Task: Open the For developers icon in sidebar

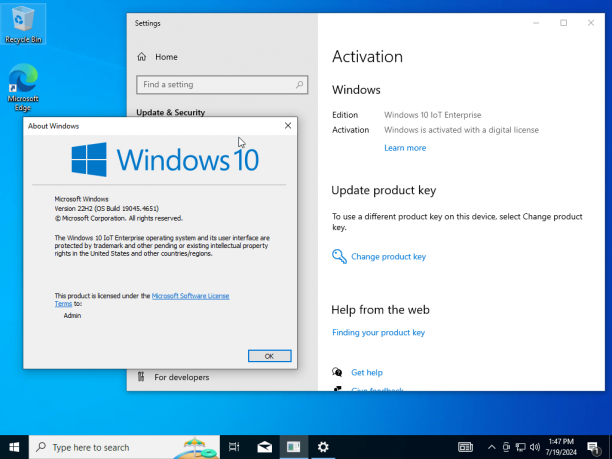Action: pyautogui.click(x=141, y=377)
